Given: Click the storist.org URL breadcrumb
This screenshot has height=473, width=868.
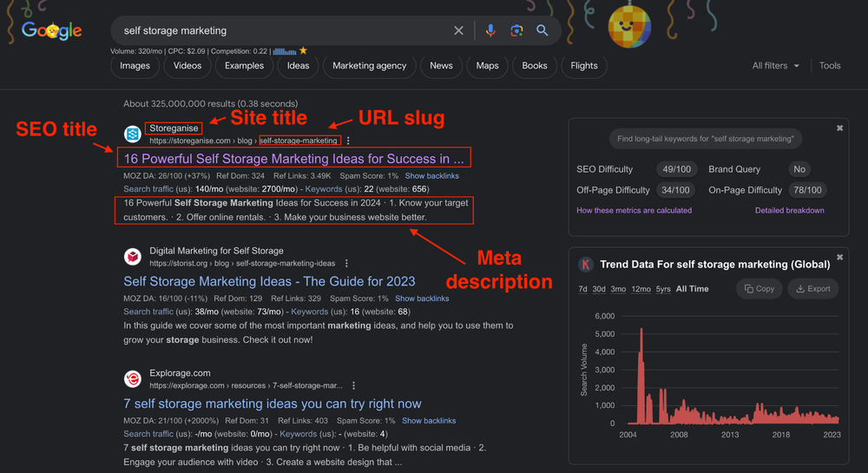Looking at the screenshot, I should click(x=242, y=263).
